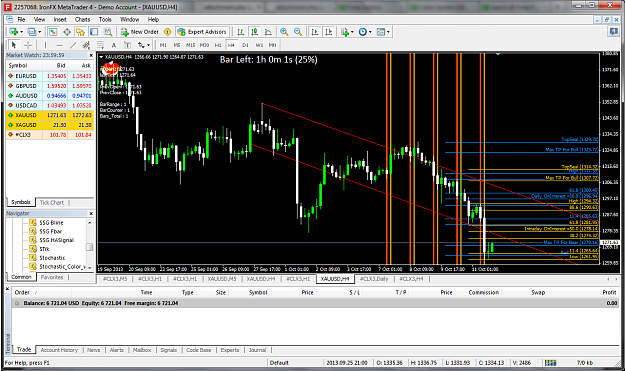Expand the Periods dropdown arrow
Image resolution: width=625 pixels, height=371 pixels.
[370, 32]
